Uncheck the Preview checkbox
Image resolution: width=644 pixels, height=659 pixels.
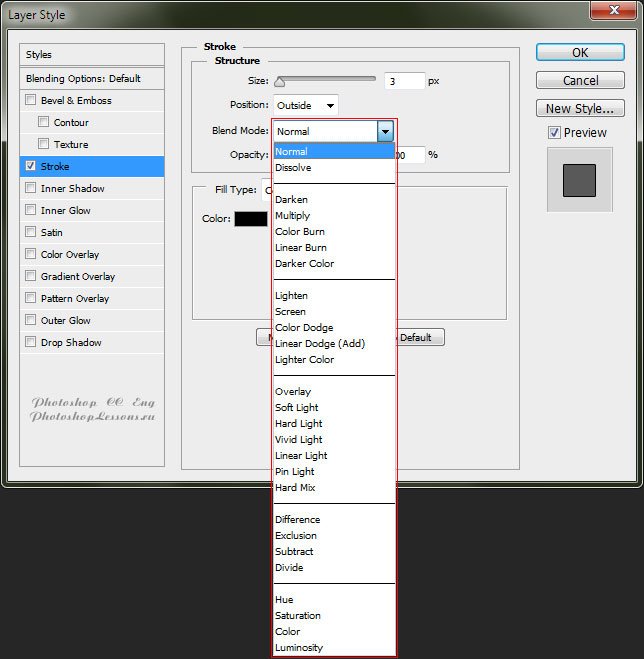pyautogui.click(x=554, y=133)
